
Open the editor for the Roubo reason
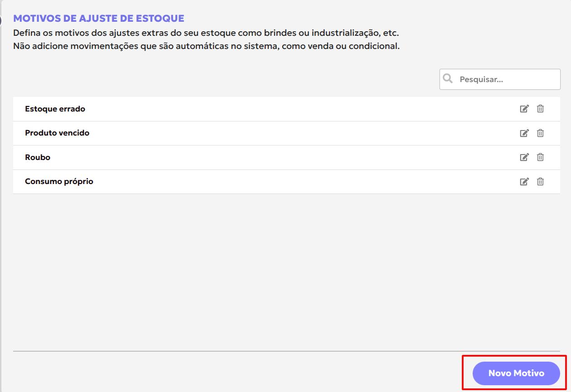pos(524,157)
